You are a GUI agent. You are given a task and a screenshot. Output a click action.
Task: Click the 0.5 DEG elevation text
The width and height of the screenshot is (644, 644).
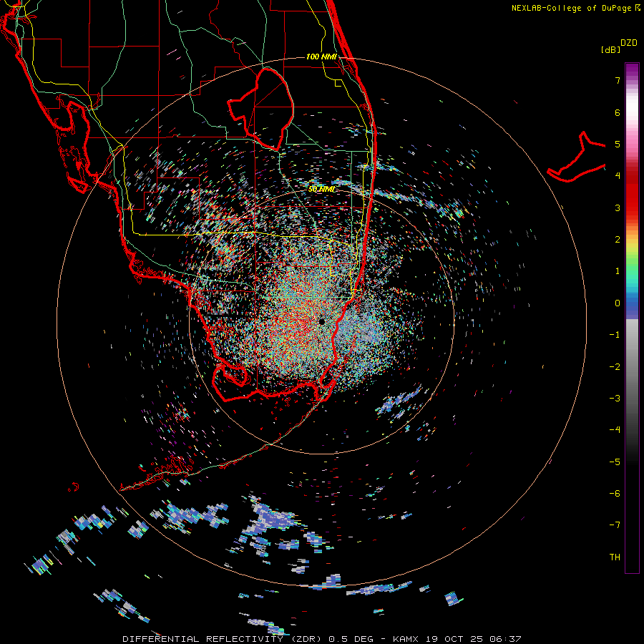(x=351, y=639)
